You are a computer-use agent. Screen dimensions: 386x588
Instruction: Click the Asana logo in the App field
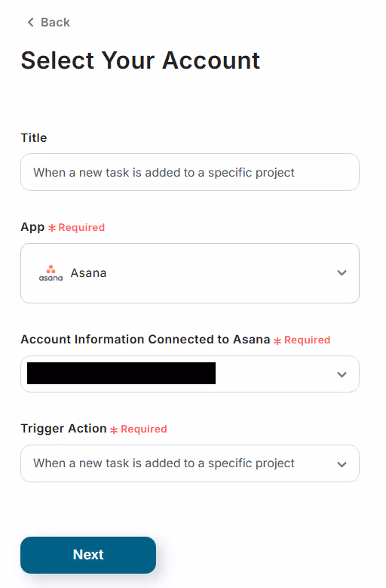click(x=51, y=273)
